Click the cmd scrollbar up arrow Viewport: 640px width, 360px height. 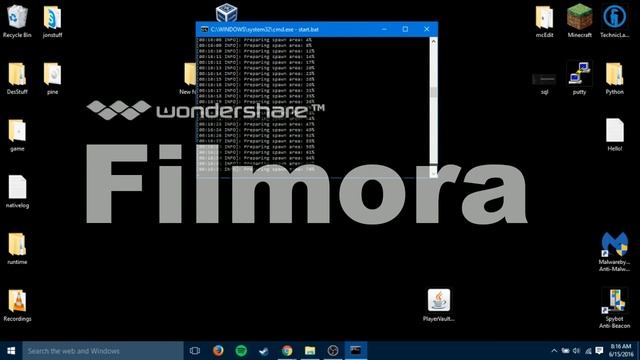(433, 41)
